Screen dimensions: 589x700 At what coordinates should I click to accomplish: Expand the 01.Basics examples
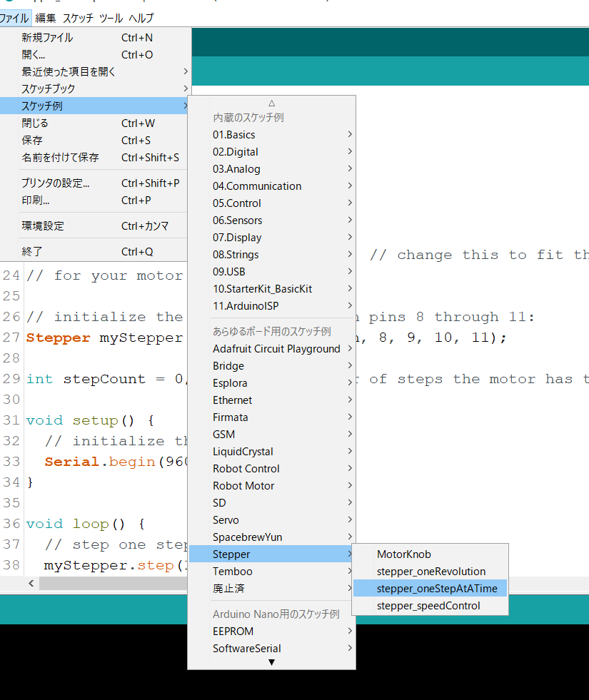(x=271, y=134)
